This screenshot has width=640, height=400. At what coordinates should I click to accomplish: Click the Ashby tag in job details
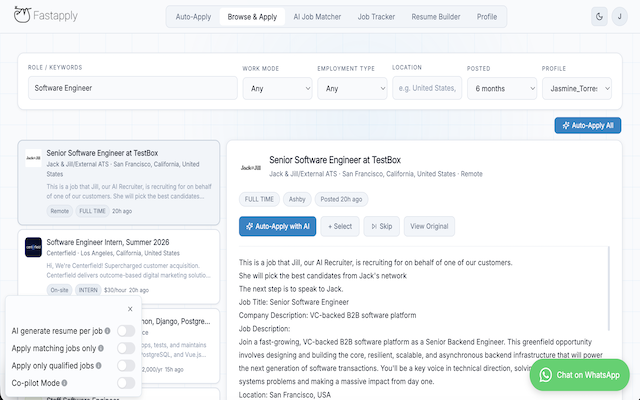pyautogui.click(x=297, y=199)
